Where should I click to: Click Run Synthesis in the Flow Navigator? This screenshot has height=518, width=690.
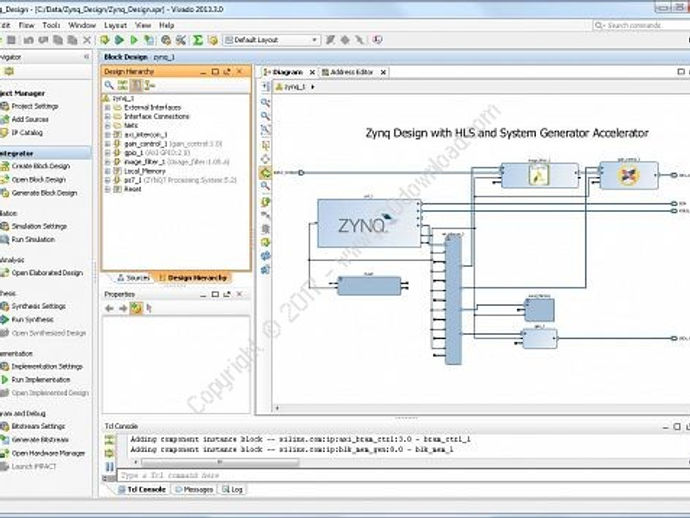coord(33,320)
